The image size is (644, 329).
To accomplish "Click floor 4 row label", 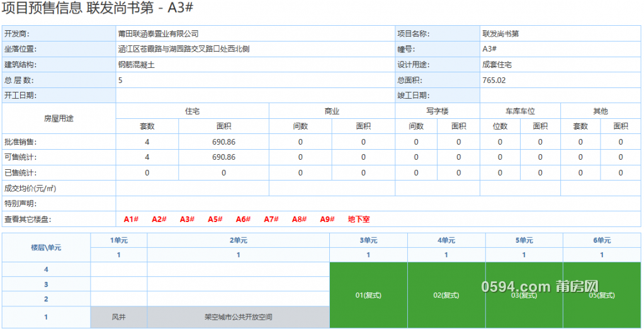I will (46, 269).
